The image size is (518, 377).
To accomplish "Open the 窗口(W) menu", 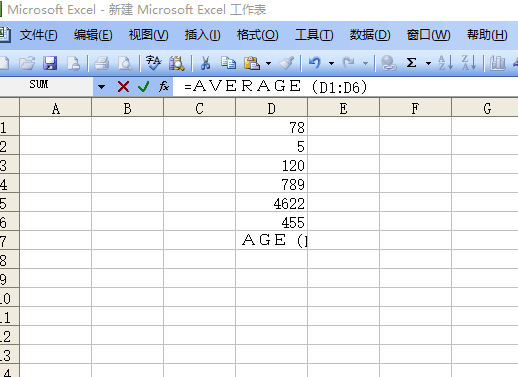I will [428, 35].
